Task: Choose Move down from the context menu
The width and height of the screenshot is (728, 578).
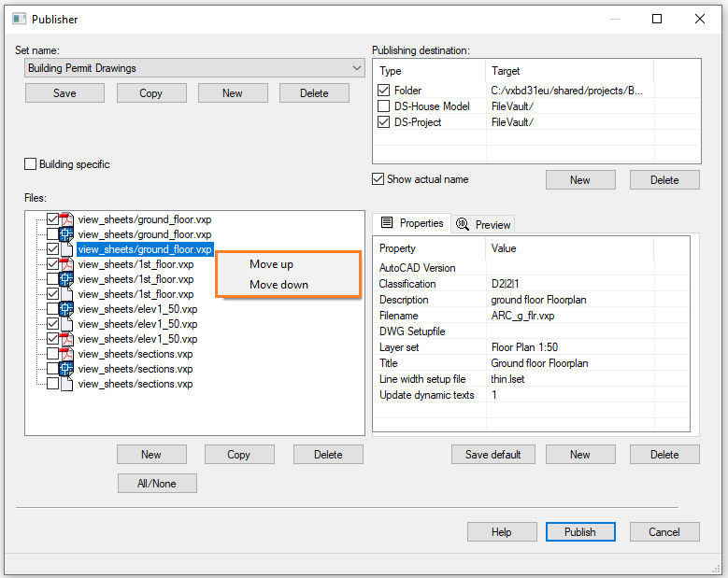Action: point(278,285)
